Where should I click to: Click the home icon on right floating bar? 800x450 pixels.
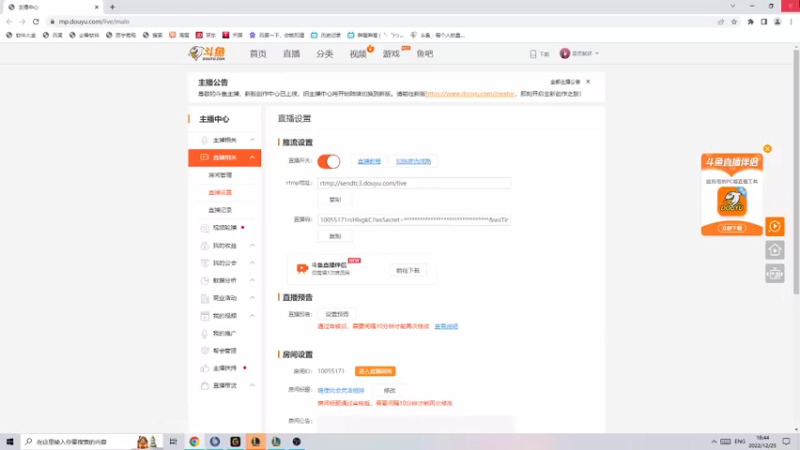point(774,250)
